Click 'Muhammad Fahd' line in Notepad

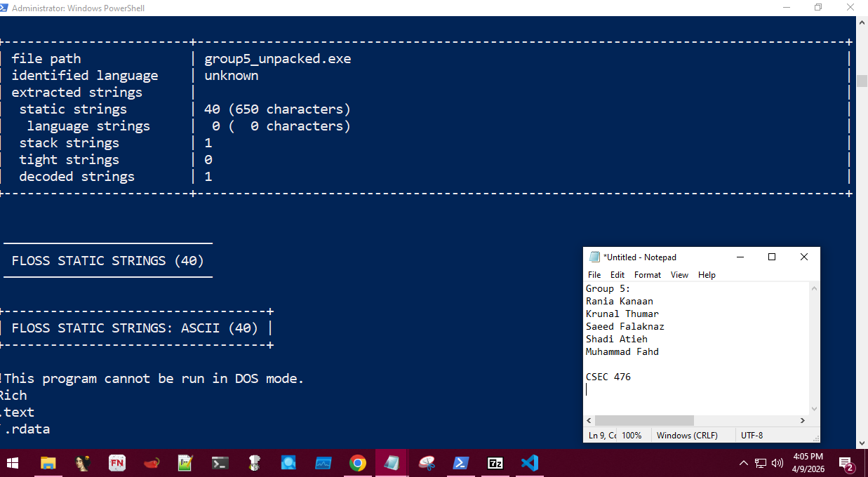[x=622, y=351]
